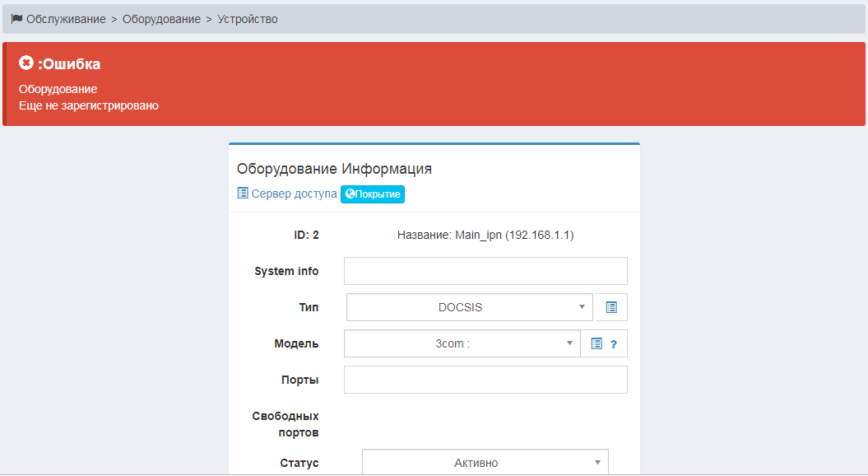Click the question mark help icon beside Модель

coord(613,344)
